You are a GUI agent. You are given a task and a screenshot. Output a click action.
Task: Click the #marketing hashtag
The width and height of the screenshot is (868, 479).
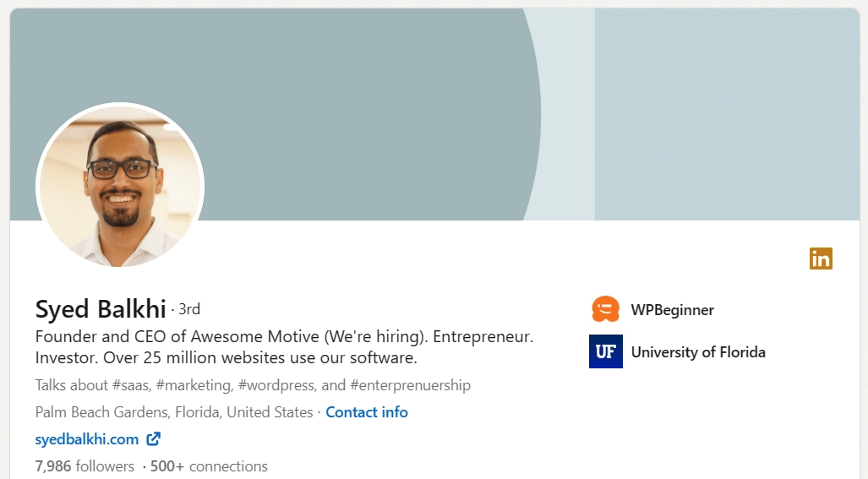click(194, 385)
